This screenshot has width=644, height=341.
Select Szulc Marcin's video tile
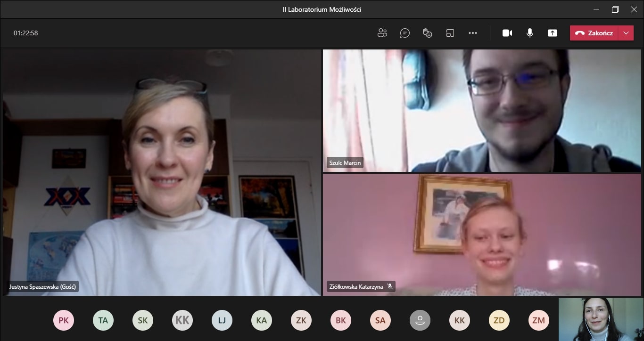[x=482, y=110]
